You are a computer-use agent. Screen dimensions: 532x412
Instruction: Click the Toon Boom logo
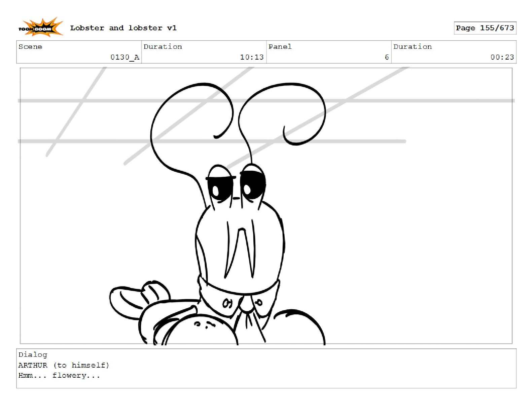[x=41, y=27]
